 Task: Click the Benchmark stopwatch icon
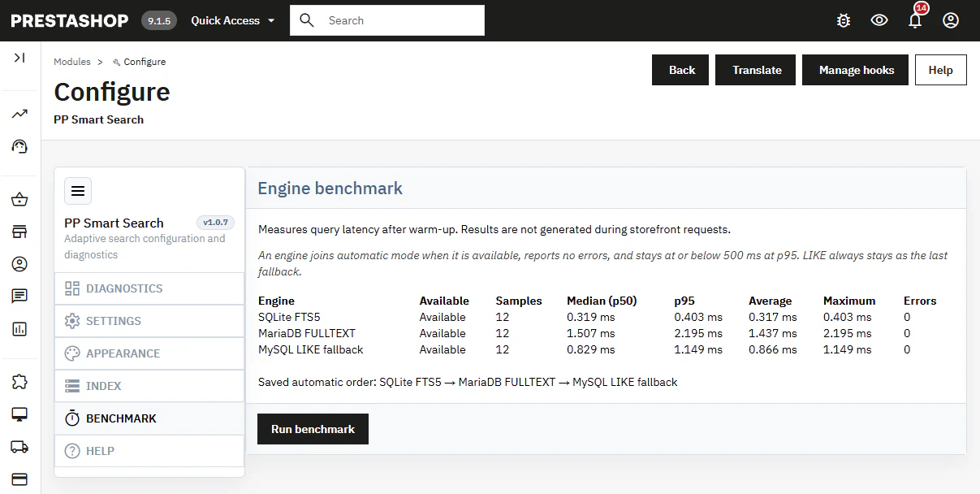pos(72,418)
